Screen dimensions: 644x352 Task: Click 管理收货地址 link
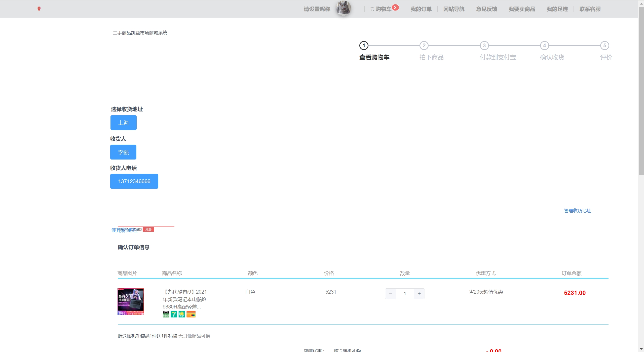pyautogui.click(x=577, y=211)
